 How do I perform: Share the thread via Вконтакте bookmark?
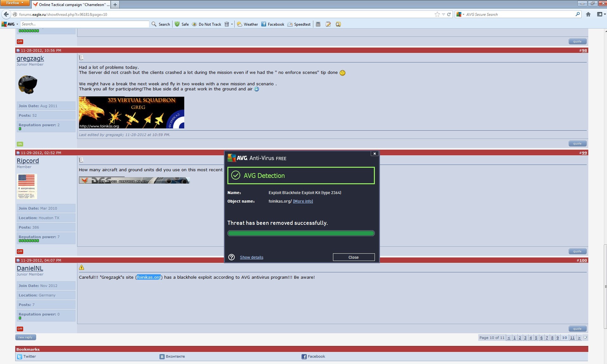click(x=172, y=356)
